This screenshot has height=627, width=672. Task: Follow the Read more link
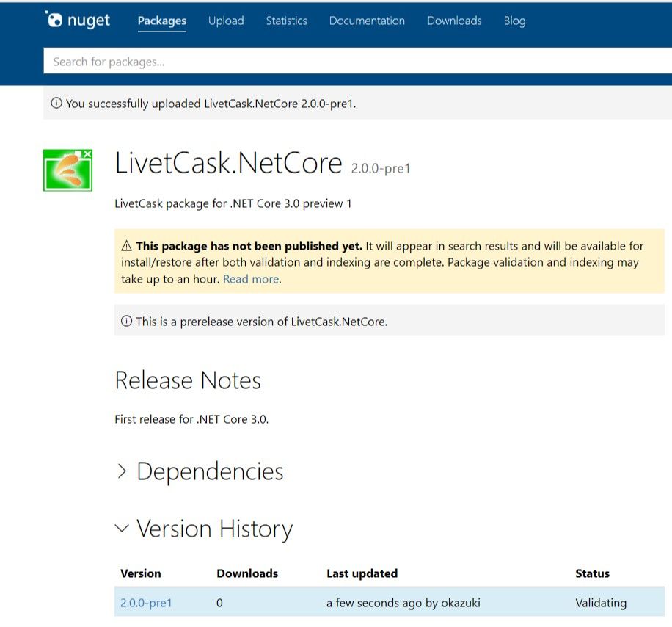(x=251, y=279)
